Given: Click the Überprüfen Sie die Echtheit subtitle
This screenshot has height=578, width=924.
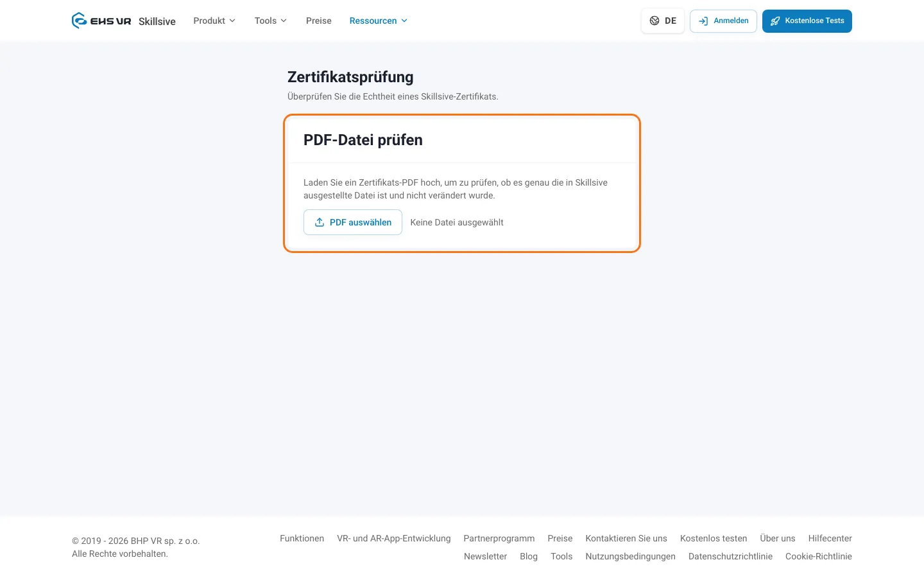Looking at the screenshot, I should pos(393,96).
